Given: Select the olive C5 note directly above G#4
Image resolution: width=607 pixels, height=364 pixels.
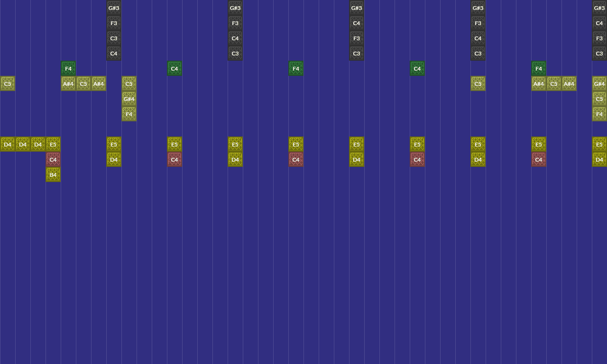Looking at the screenshot, I should pos(129,84).
